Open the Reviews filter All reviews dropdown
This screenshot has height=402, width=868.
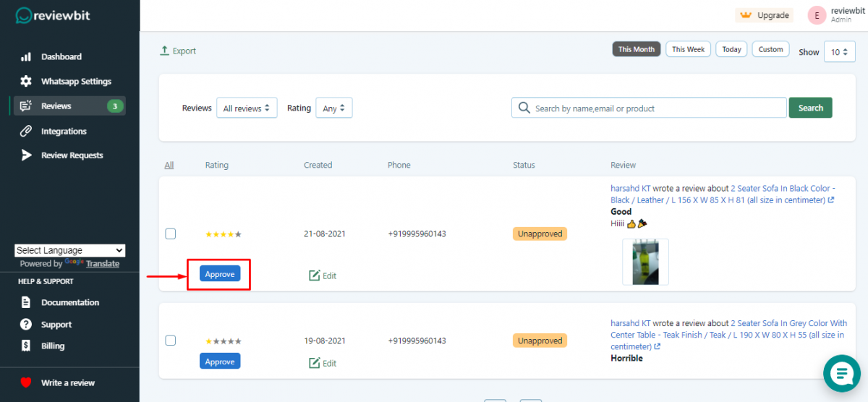point(247,108)
